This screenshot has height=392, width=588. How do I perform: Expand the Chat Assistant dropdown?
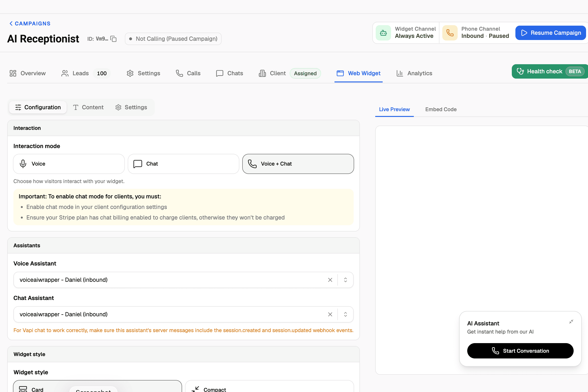pyautogui.click(x=345, y=314)
